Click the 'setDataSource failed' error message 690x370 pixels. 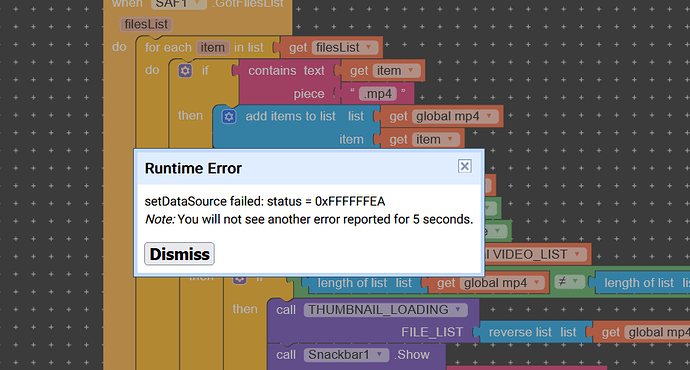[x=265, y=201]
